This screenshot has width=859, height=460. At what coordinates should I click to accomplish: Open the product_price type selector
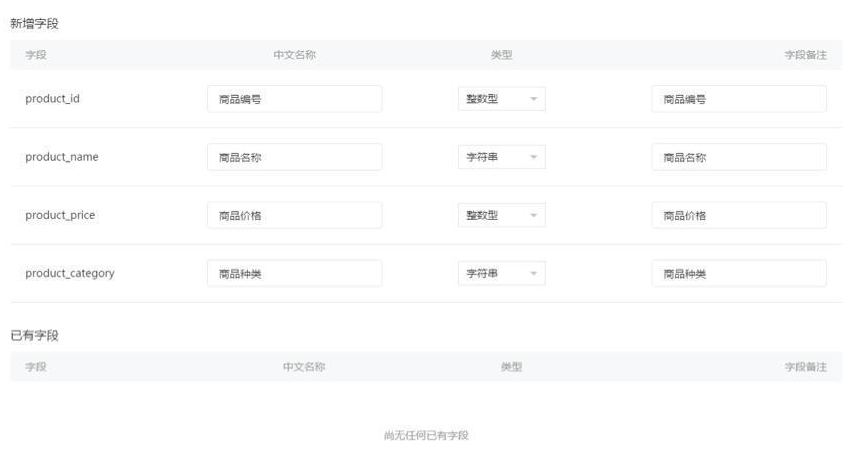501,215
